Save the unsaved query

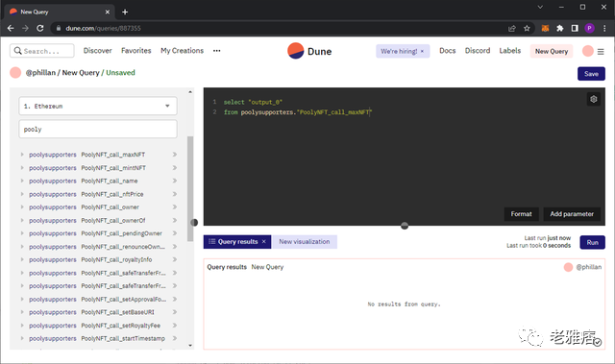point(591,74)
